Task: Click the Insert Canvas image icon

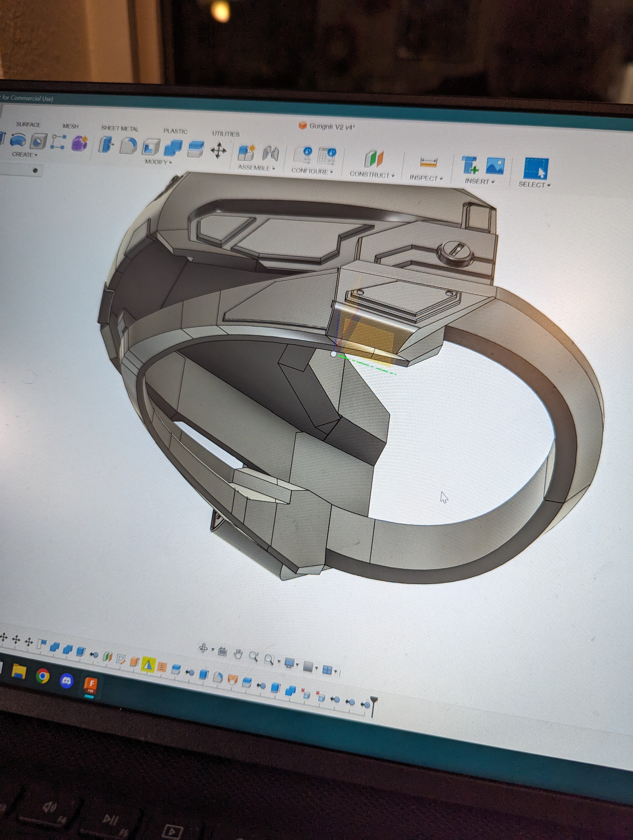Action: point(495,166)
